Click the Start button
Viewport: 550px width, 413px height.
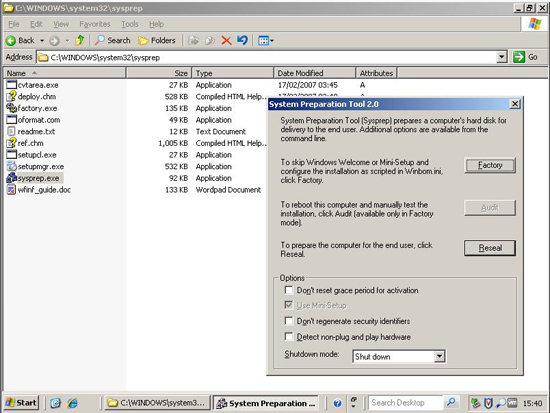pyautogui.click(x=21, y=403)
